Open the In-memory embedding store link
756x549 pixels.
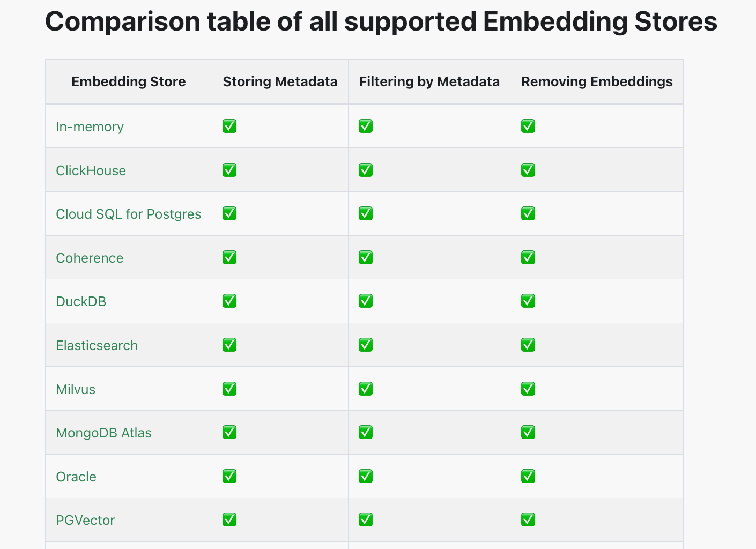click(90, 127)
